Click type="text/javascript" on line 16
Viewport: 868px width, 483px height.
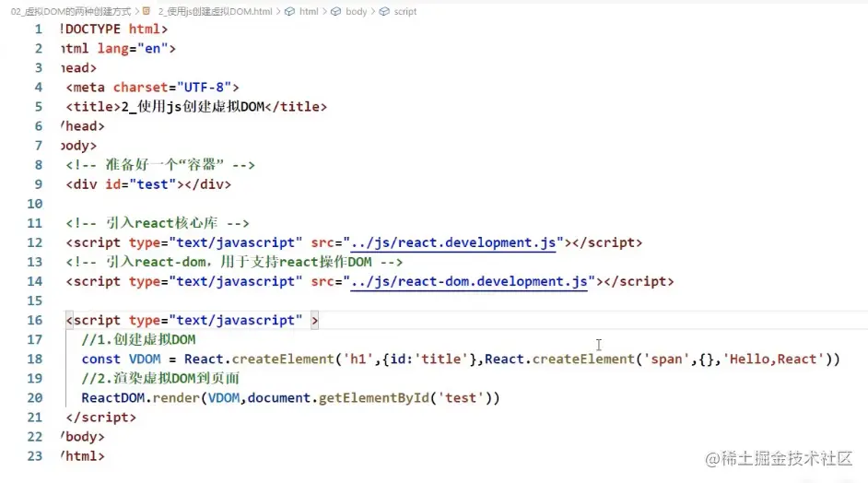(216, 320)
